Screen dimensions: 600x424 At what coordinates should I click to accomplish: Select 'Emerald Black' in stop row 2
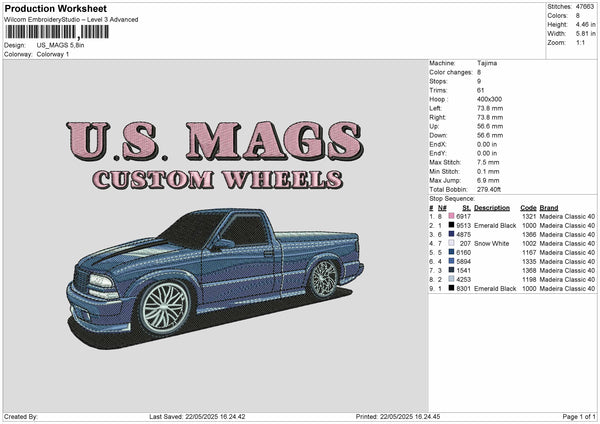pos(495,225)
